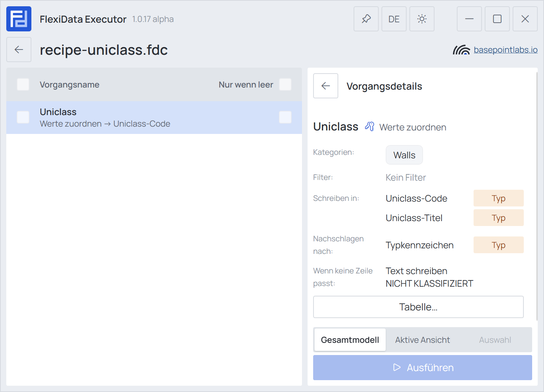Click the Uniclass-Code parameter name

pyautogui.click(x=416, y=198)
